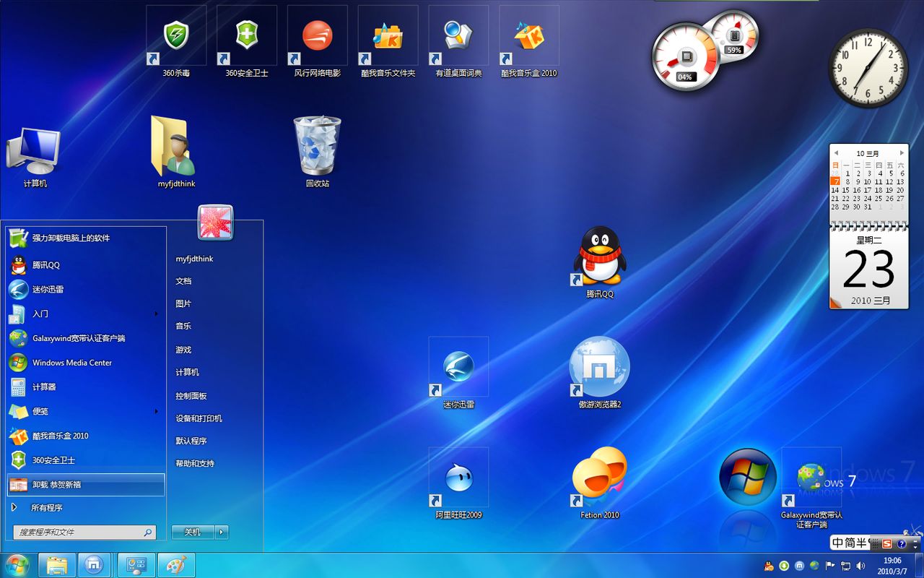Open 帮助和支持 in Start menu
The image size is (924, 578).
tap(195, 463)
